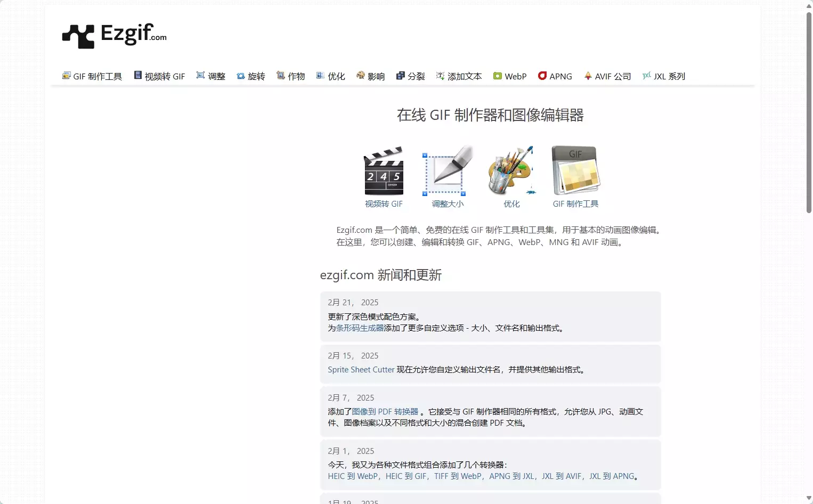Viewport: 813px width, 504px height.
Task: Open the 图像到 PDF 转换器 link
Action: (385, 412)
